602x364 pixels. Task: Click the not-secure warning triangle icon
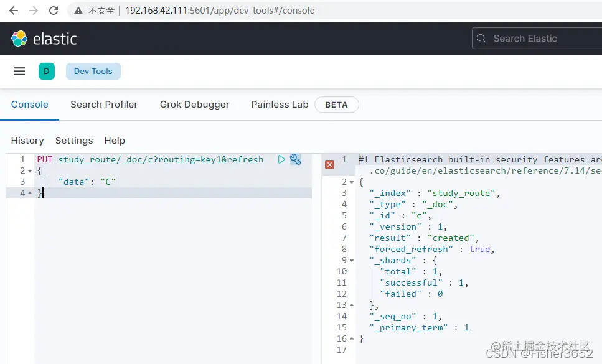click(78, 11)
